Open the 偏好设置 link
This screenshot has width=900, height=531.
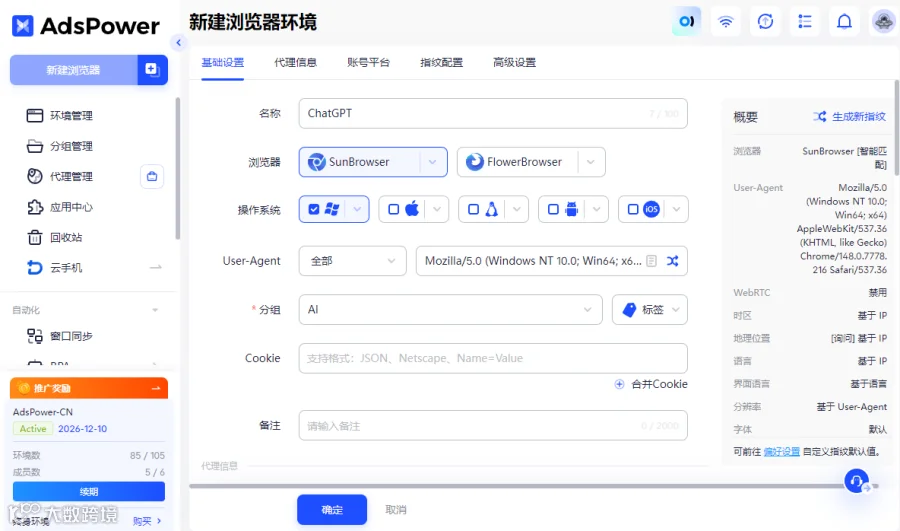781,452
